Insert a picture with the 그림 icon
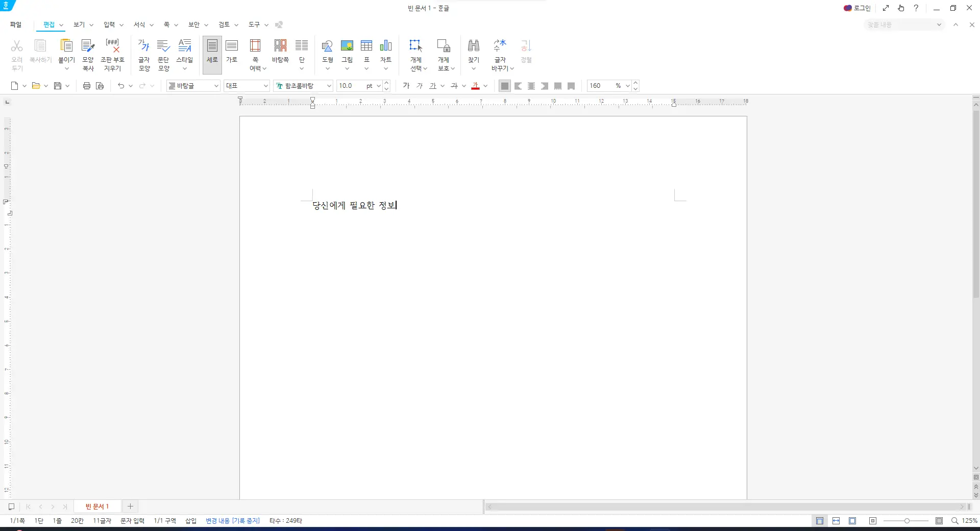This screenshot has width=980, height=531. [x=347, y=53]
